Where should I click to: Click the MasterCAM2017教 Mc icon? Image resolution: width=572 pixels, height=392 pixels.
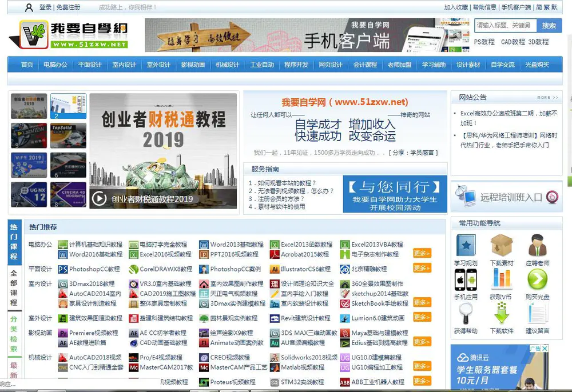[x=133, y=367]
